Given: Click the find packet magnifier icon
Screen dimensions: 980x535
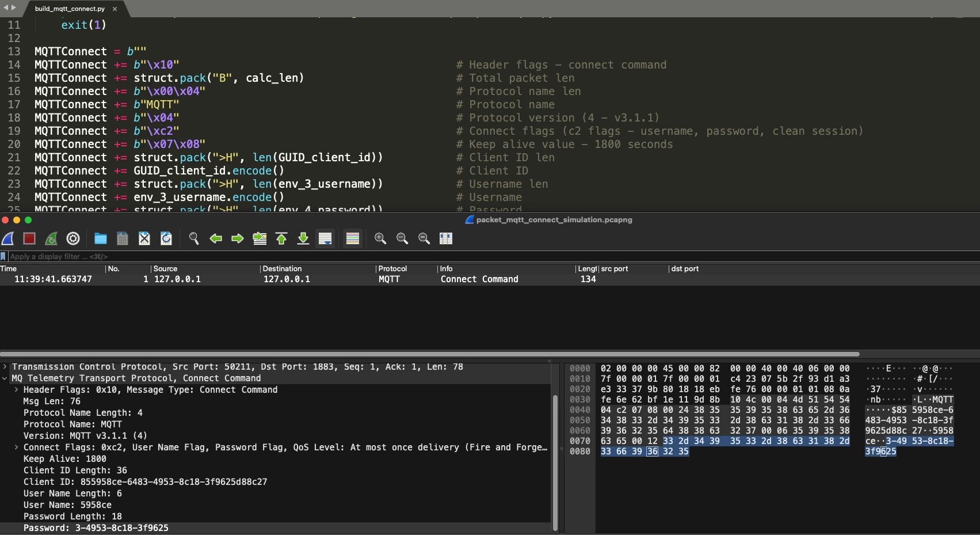Looking at the screenshot, I should click(194, 238).
